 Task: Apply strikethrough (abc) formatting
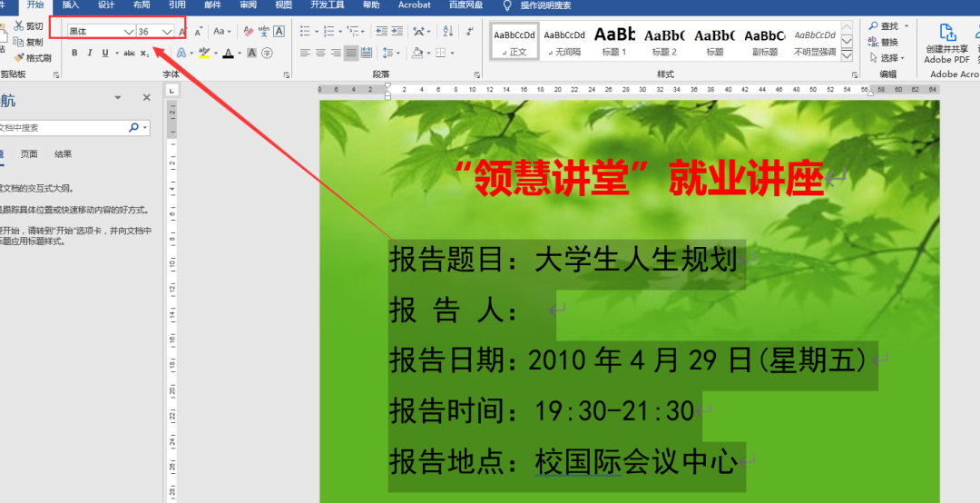pyautogui.click(x=130, y=54)
